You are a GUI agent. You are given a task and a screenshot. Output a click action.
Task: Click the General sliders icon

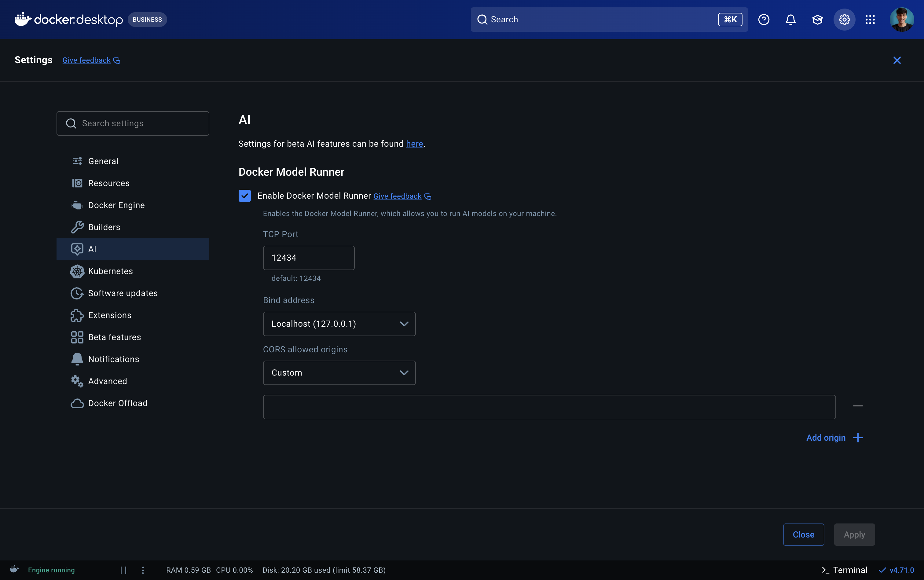77,161
